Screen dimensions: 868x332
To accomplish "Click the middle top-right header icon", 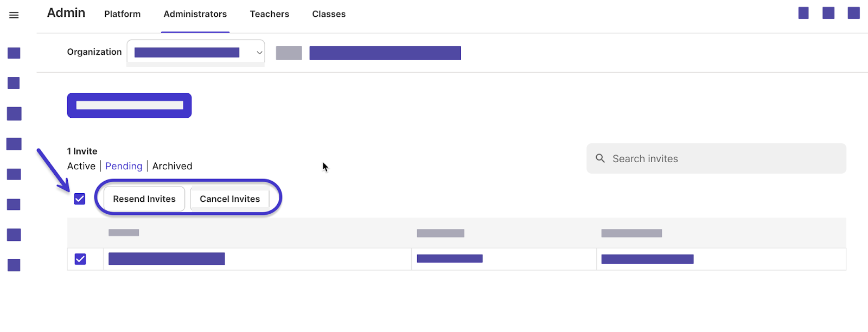I will tap(828, 13).
